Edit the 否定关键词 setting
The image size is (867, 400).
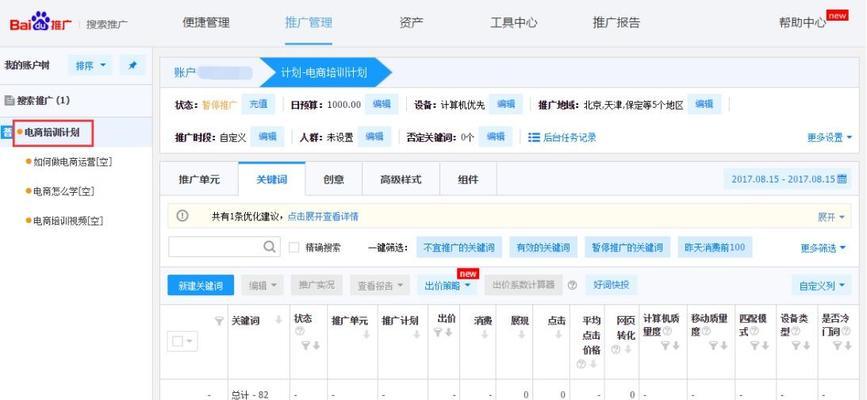click(495, 137)
